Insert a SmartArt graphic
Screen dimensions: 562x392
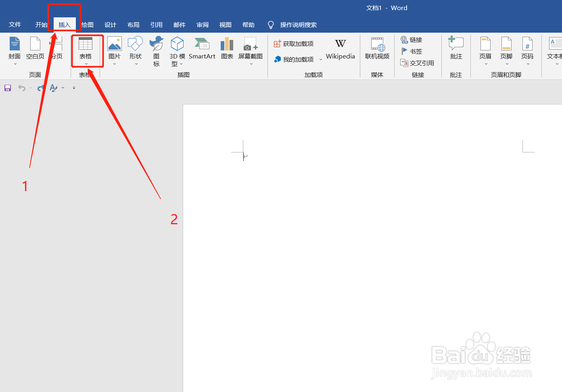point(202,48)
